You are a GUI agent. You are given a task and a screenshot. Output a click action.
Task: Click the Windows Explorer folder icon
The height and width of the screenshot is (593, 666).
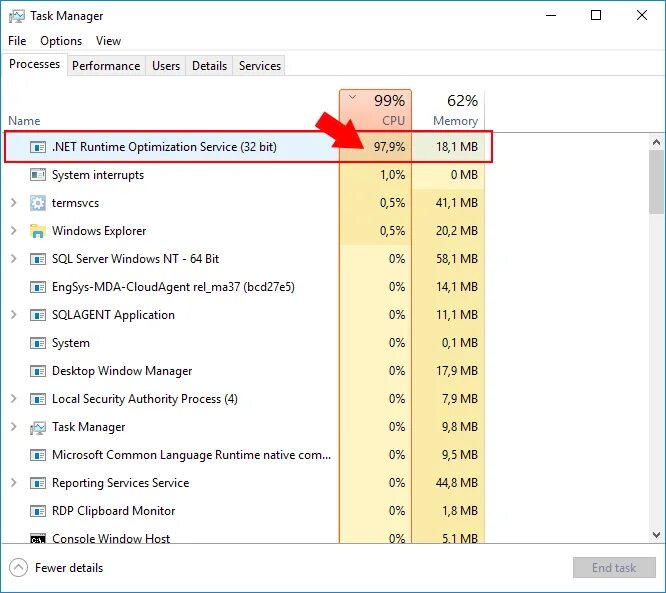coord(38,231)
